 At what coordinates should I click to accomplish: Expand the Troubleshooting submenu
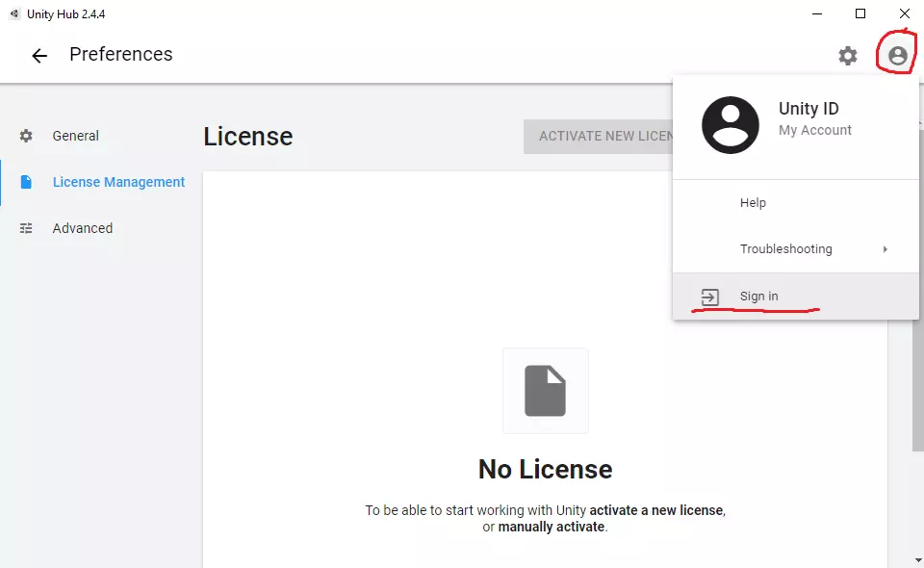click(796, 249)
